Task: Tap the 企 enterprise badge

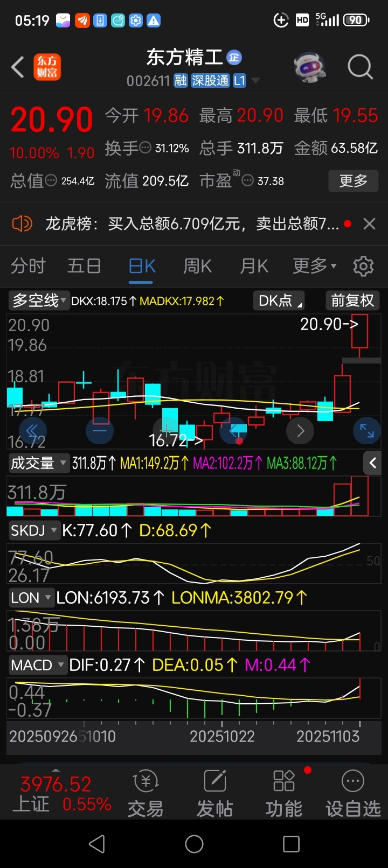Action: (234, 57)
